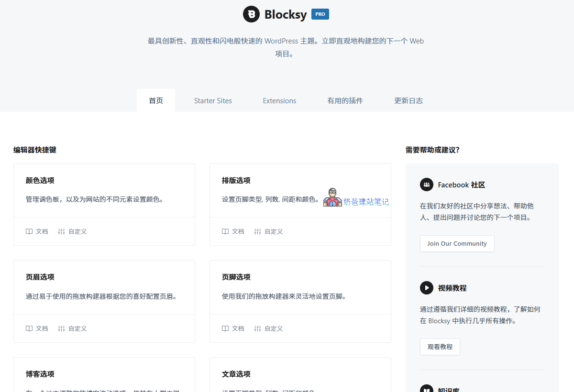The height and width of the screenshot is (392, 574).
Task: Open the Extensions tab
Action: point(279,100)
